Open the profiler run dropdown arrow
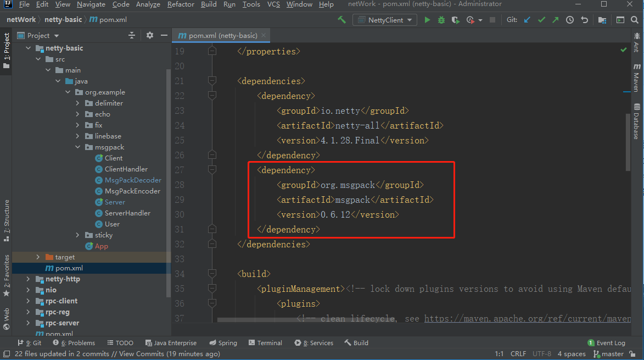 tap(480, 20)
